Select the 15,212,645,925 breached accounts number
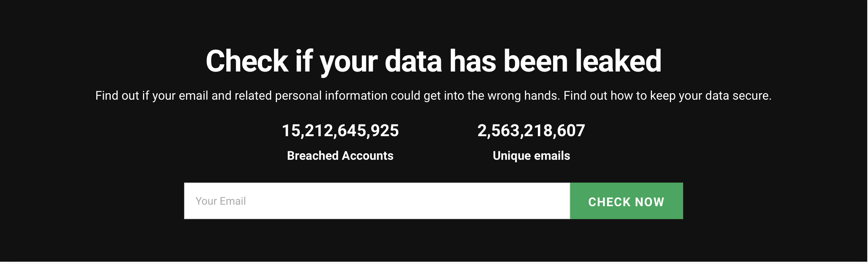Image resolution: width=868 pixels, height=264 pixels. tap(340, 131)
